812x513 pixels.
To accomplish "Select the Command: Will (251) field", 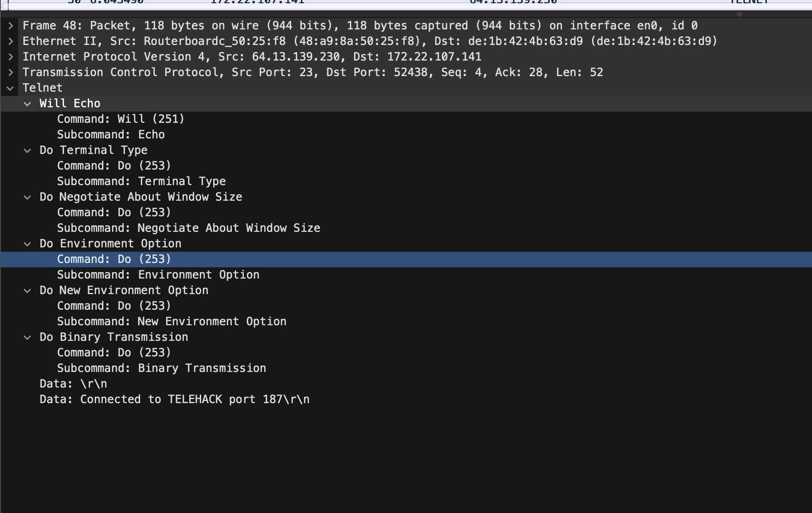I will 121,119.
